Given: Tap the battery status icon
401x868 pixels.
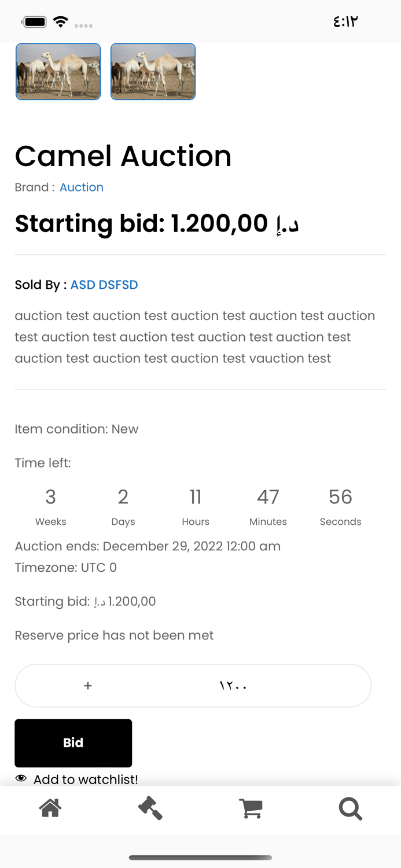Looking at the screenshot, I should [x=35, y=22].
